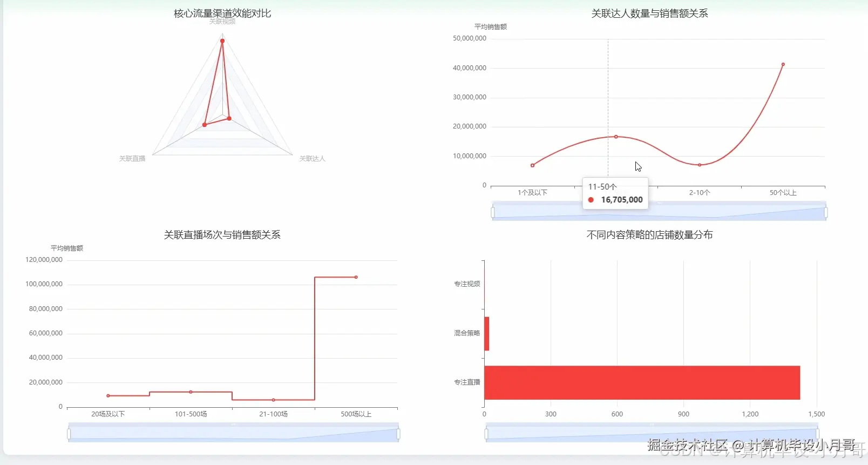The height and width of the screenshot is (465, 868).
Task: Click the 1个及以下 data point on line chart
Action: 533,165
